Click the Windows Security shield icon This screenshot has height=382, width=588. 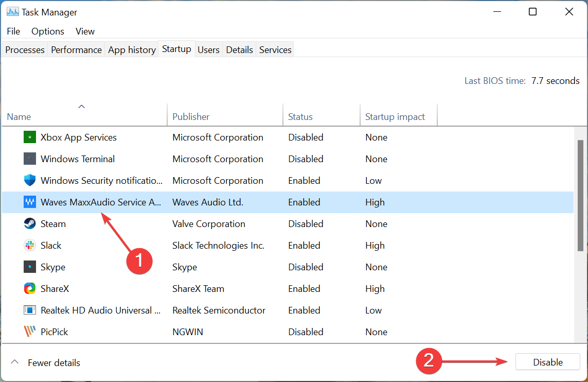[x=29, y=180]
